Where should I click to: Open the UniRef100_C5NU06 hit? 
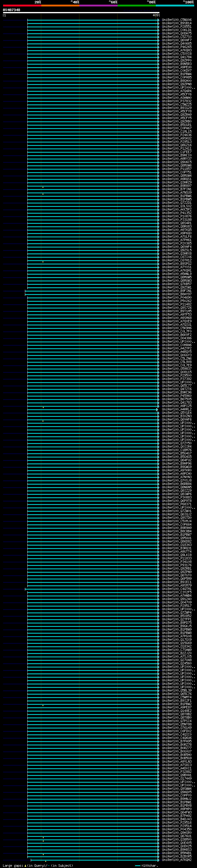click(177, 20)
